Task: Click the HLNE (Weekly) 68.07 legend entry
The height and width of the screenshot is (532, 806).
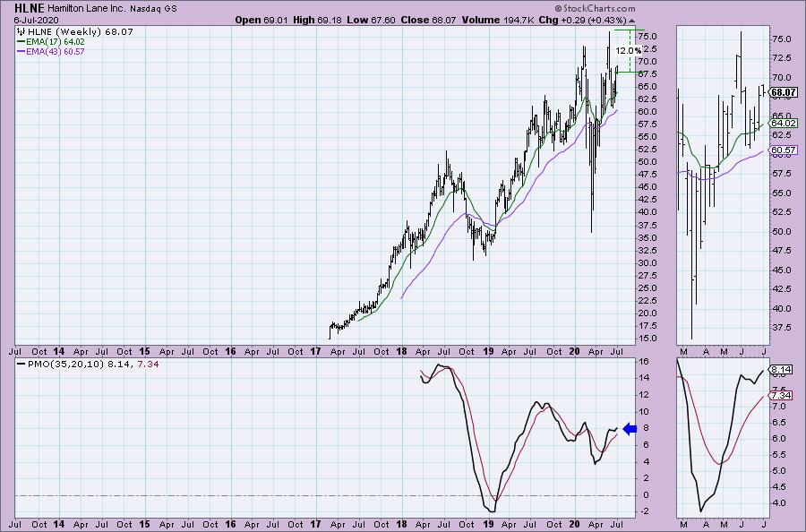Action: [81, 32]
